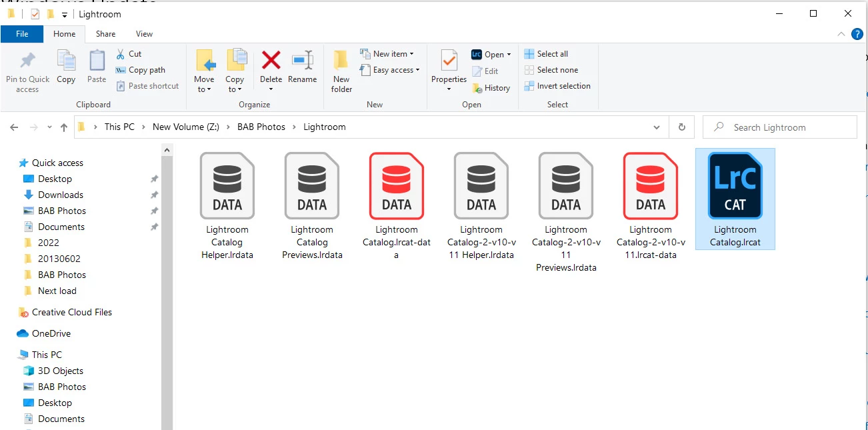
Task: Create a New folder from ribbon
Action: tap(341, 71)
